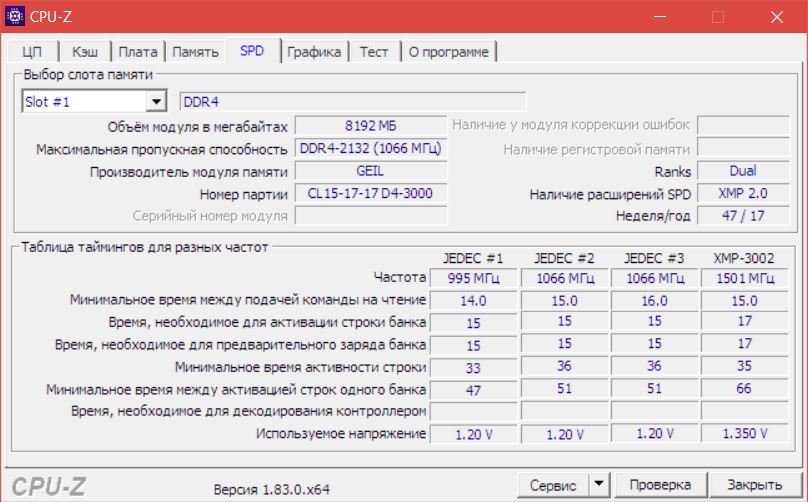The height and width of the screenshot is (502, 808).
Task: Click the 16.0 CAS latency cell
Action: click(x=655, y=301)
